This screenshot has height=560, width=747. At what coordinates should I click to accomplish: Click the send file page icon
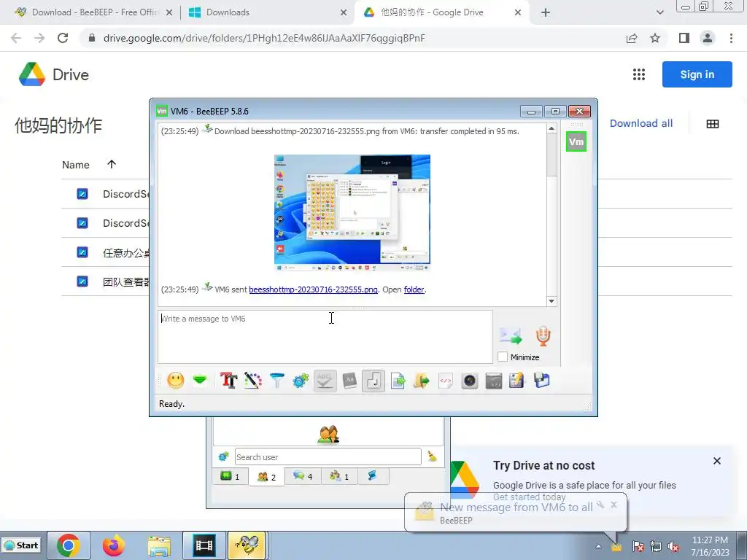pyautogui.click(x=398, y=381)
